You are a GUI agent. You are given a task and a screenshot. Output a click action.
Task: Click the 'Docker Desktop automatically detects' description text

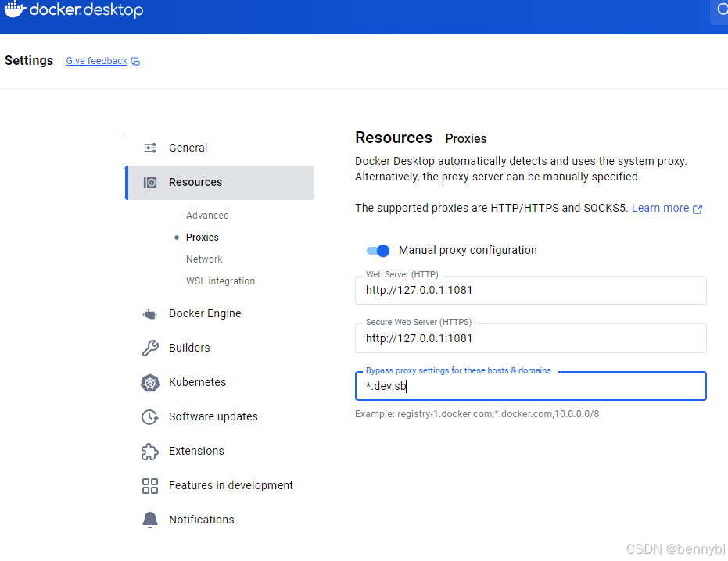click(x=521, y=169)
